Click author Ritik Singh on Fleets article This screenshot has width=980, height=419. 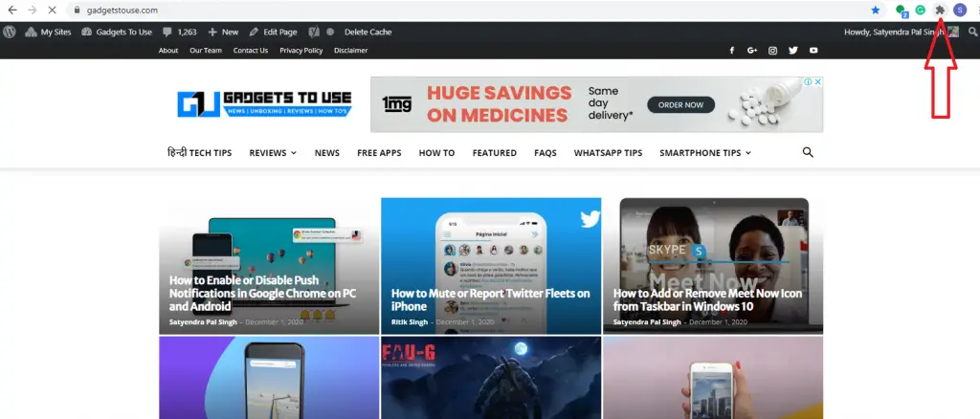tap(410, 322)
